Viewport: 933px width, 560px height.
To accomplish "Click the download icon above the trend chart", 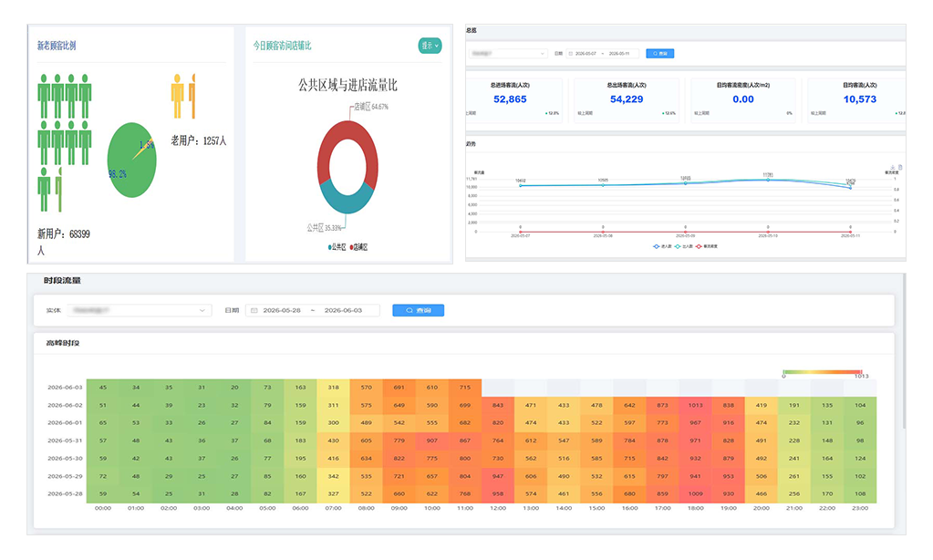I will (893, 167).
